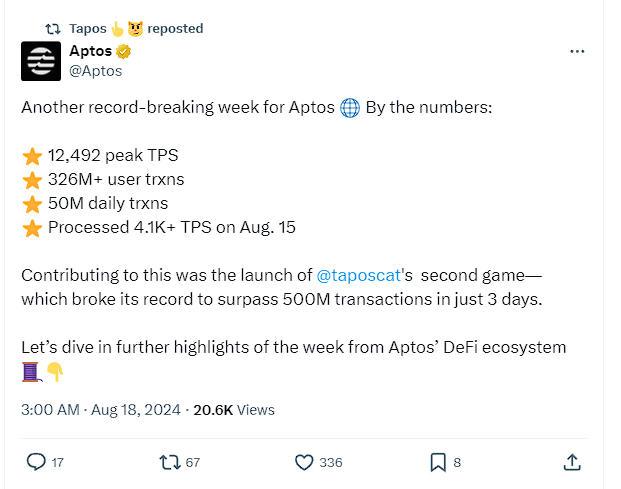This screenshot has width=621, height=489.
Task: Click the star beside 12,492 peak TPS
Action: point(32,156)
